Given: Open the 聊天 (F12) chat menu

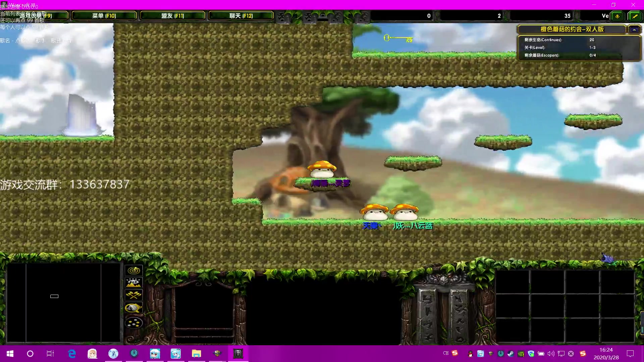Looking at the screenshot, I should (x=241, y=16).
